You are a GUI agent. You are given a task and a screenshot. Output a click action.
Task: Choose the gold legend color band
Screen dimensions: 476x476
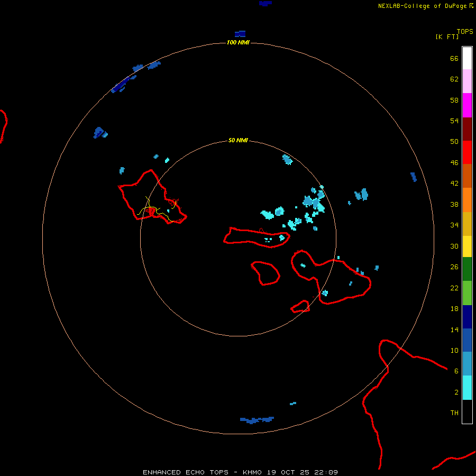(x=467, y=224)
